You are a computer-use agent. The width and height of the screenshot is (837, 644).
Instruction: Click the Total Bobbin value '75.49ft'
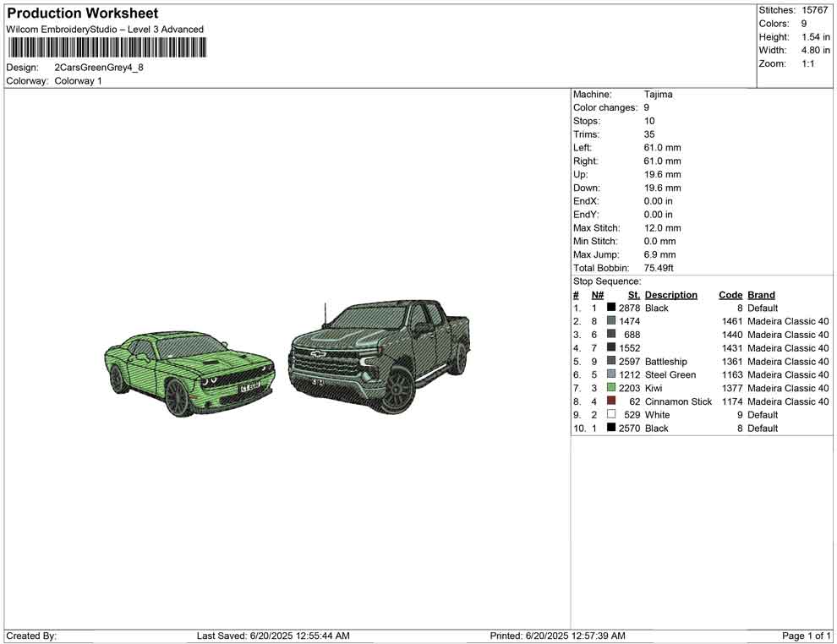click(659, 268)
